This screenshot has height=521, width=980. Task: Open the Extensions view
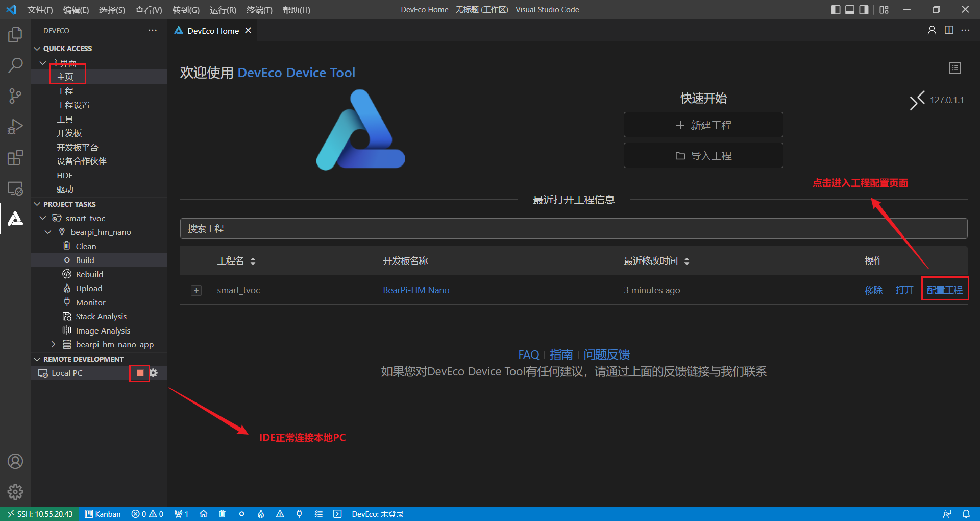coord(15,157)
